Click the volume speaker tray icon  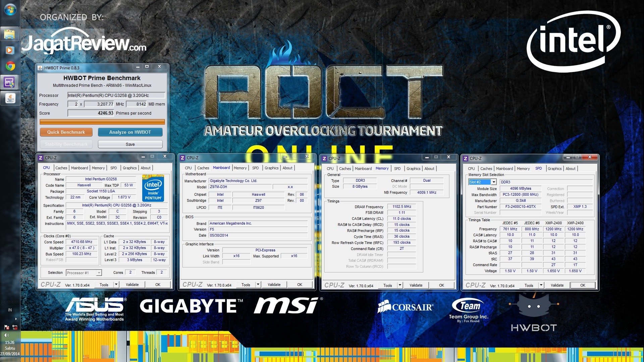click(x=6, y=335)
